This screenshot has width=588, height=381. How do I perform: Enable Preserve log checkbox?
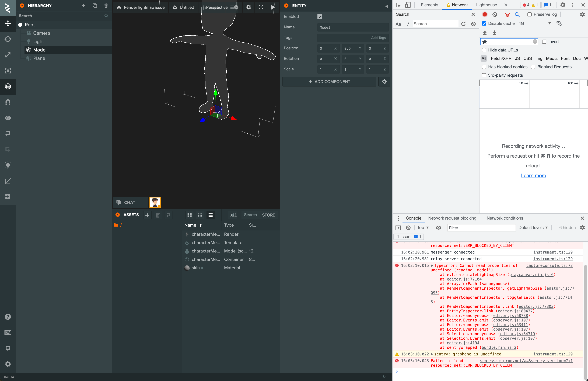(x=529, y=15)
